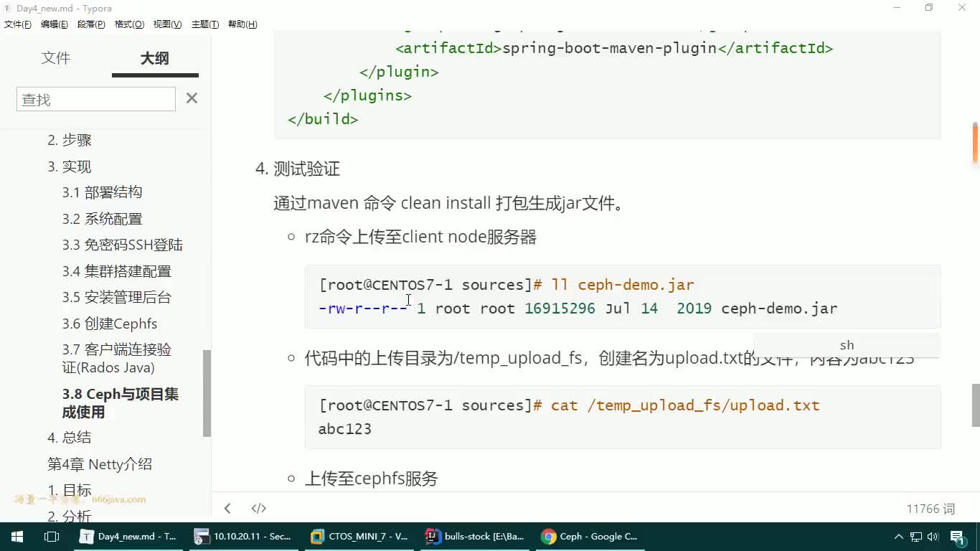The width and height of the screenshot is (980, 551).
Task: Click the cat /temp_upload_fs/upload.txt command
Action: pos(569,405)
